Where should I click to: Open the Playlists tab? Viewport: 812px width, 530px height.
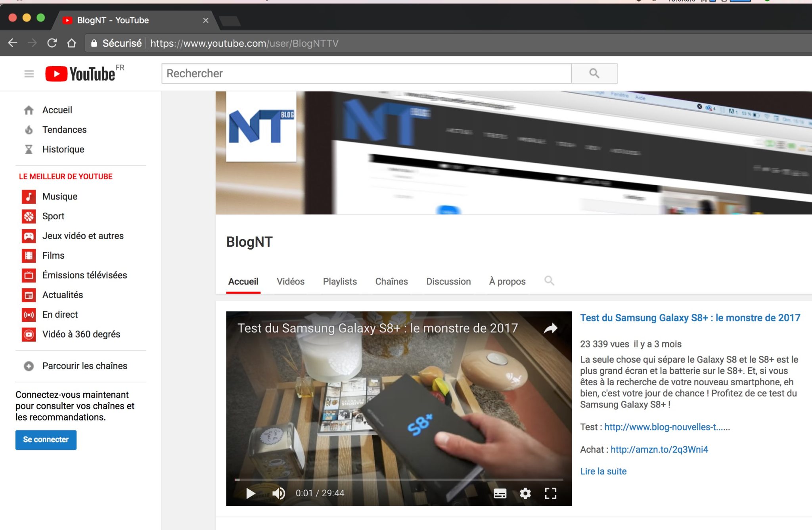[340, 281]
